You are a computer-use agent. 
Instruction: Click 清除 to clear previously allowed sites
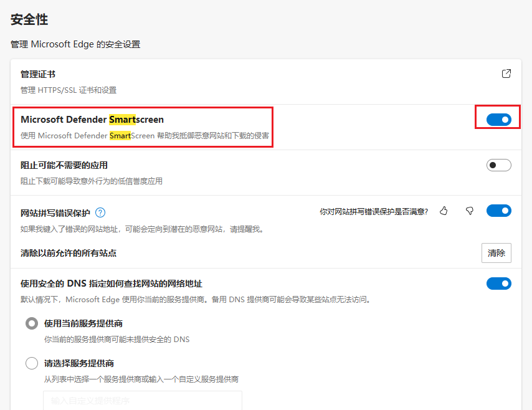(x=496, y=253)
